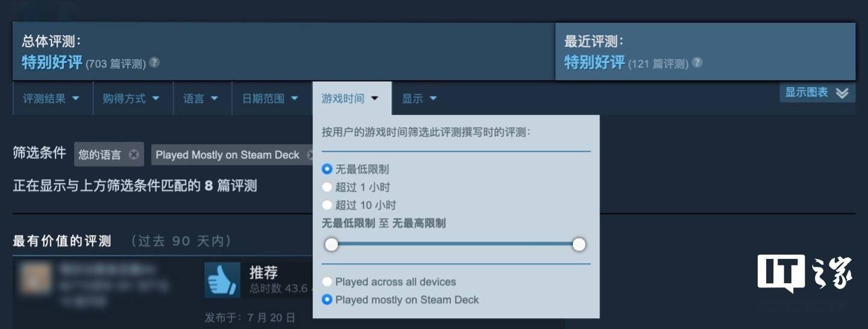The image size is (868, 329).
Task: Click the help icon beside 121 recent reviews
Action: [x=697, y=62]
